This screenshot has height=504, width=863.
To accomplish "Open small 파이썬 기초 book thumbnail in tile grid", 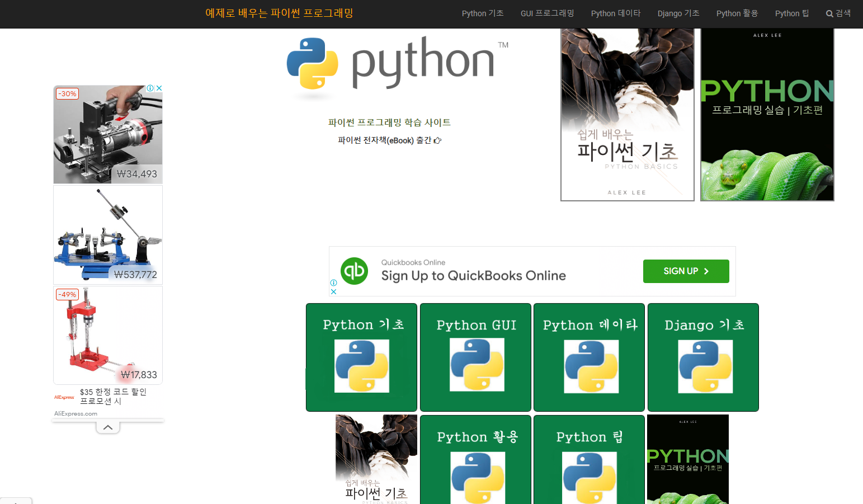I will pyautogui.click(x=376, y=459).
